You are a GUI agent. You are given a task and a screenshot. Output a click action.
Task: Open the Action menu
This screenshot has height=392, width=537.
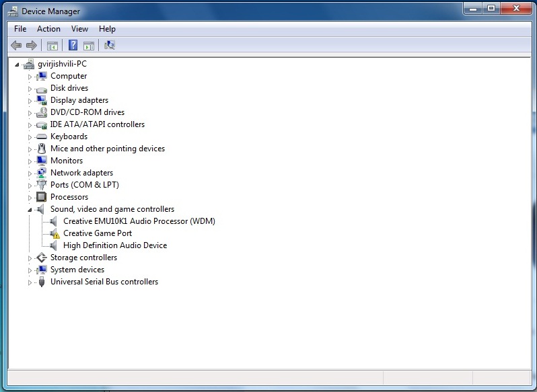(48, 29)
